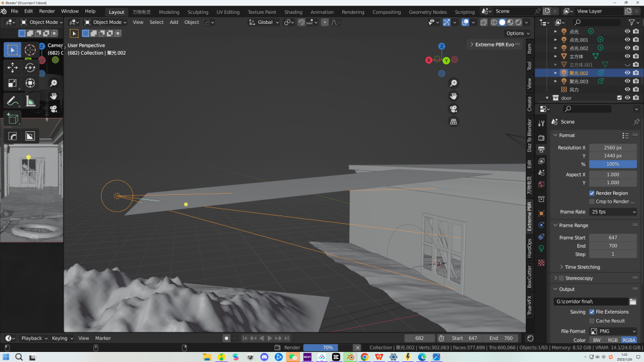
Task: Expand the 立方体 object in outliner
Action: point(556,56)
